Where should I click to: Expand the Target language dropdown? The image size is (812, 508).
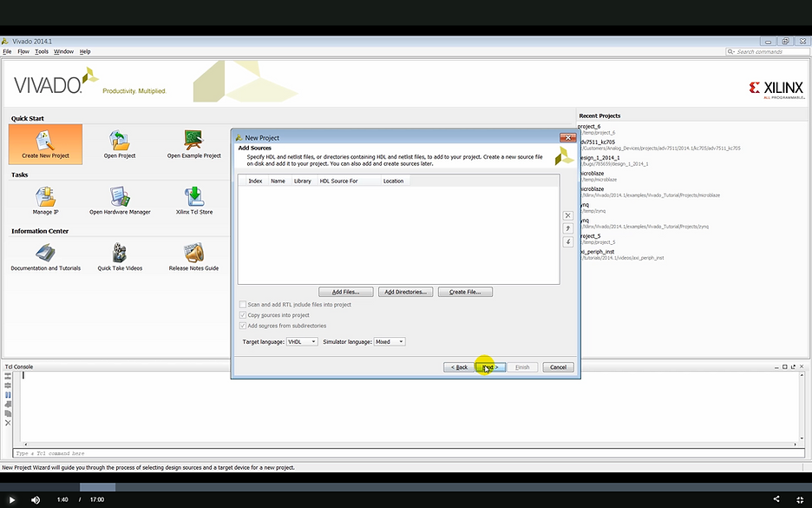(302, 342)
